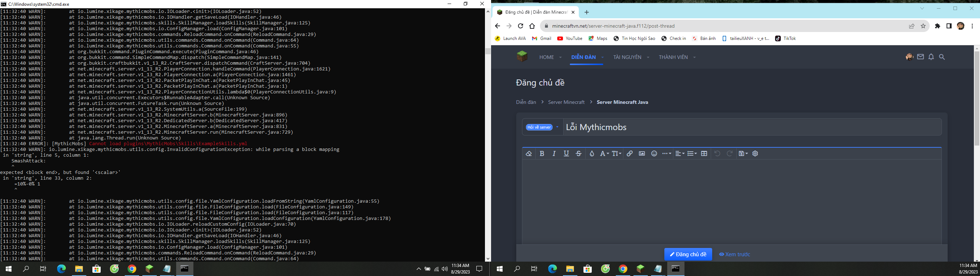Undo the last edit in the editor
980x276 pixels.
point(717,153)
